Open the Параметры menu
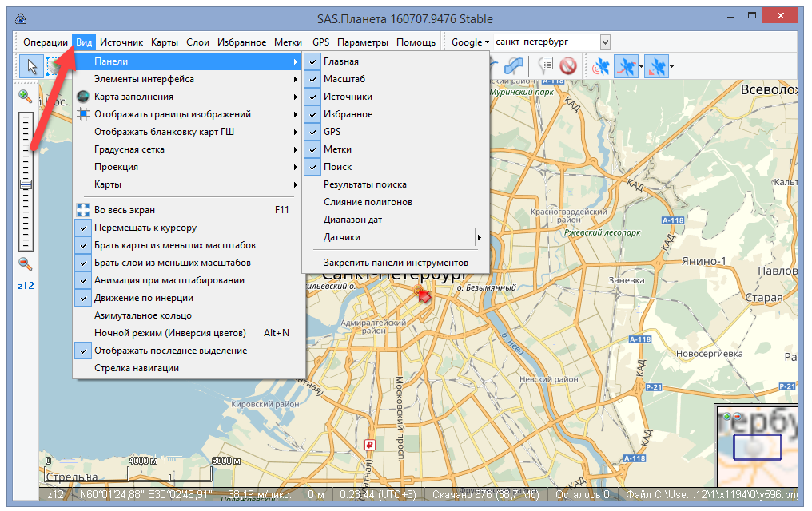This screenshot has height=511, width=812. click(362, 42)
